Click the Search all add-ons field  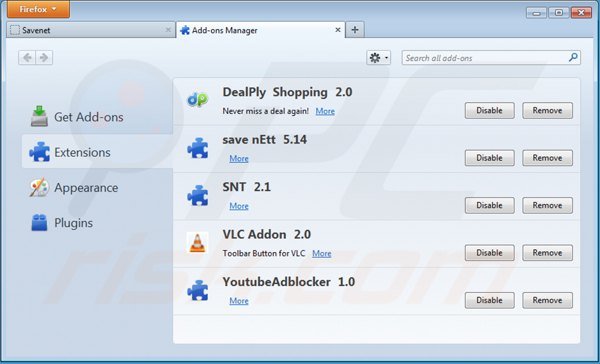click(x=491, y=58)
